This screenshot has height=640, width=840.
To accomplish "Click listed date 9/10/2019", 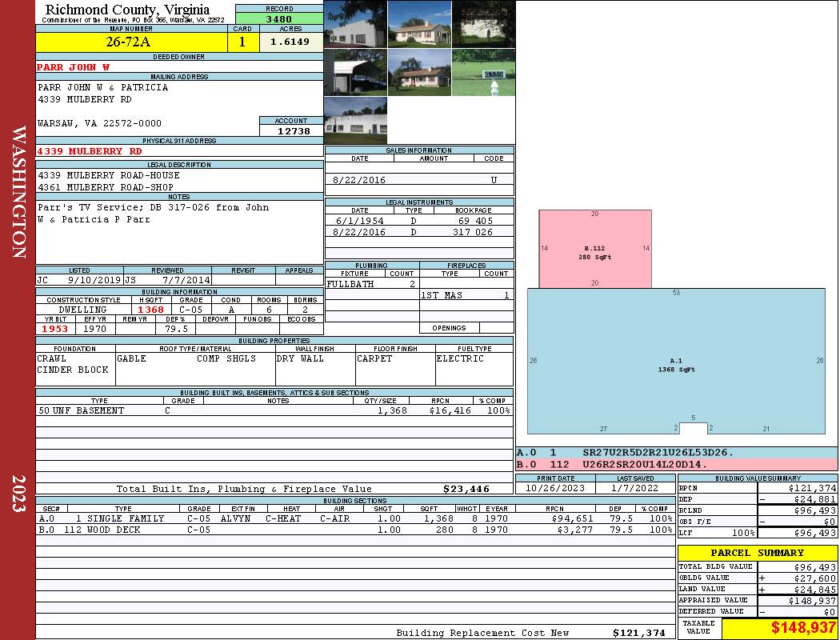I will click(94, 280).
